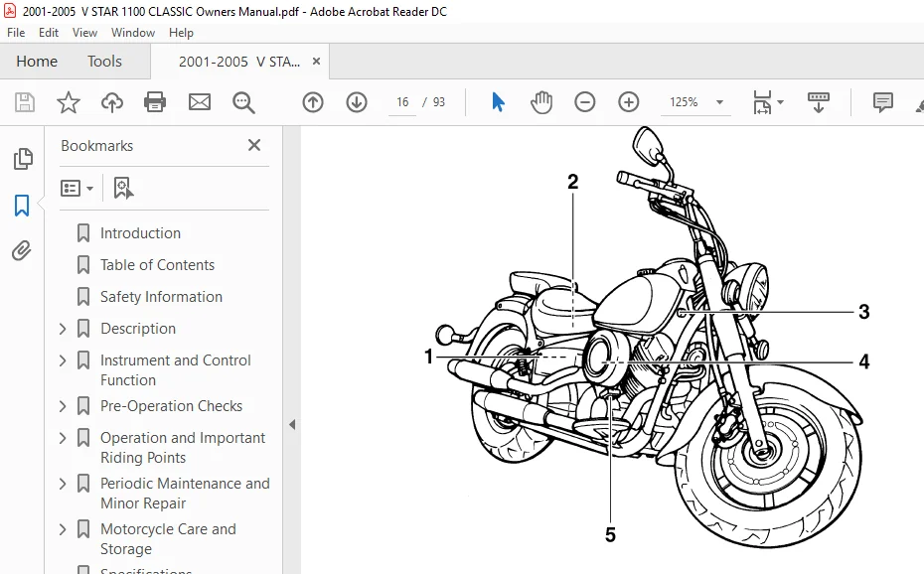Expand Instrument and Control Function bookmark
The height and width of the screenshot is (574, 924).
pos(63,360)
